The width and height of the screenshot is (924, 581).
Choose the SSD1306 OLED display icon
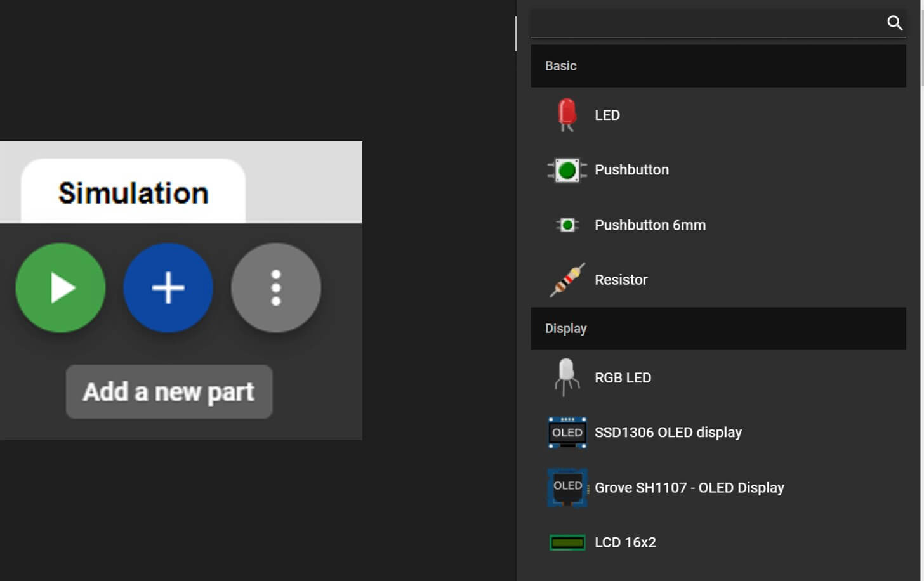567,433
